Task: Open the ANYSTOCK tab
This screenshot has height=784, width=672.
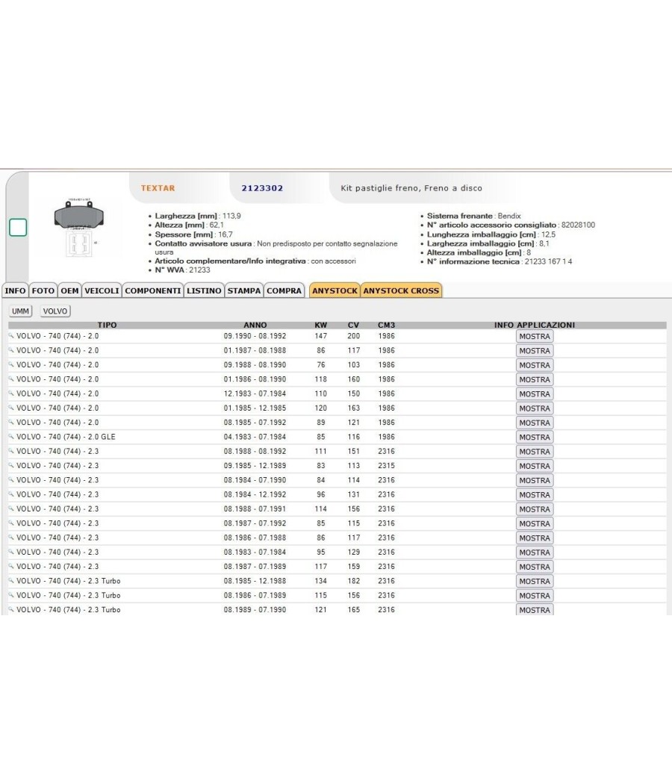Action: (335, 290)
